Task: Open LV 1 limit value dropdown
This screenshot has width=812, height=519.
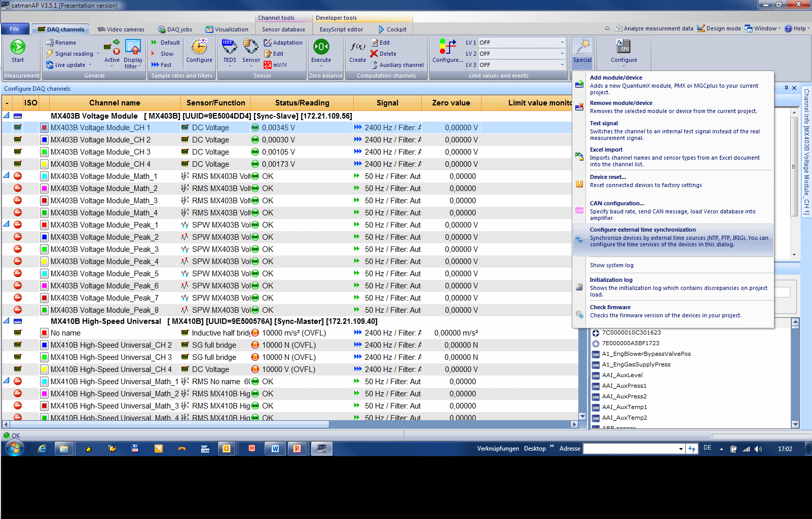Action: 562,43
